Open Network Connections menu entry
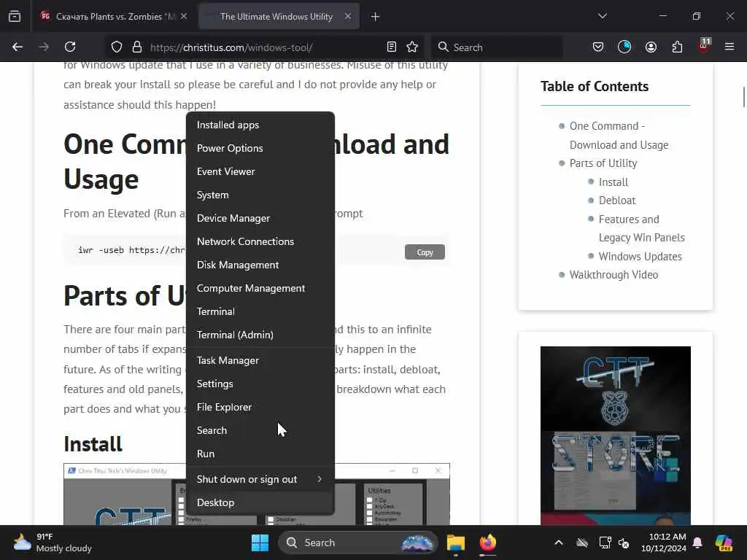 (260, 241)
